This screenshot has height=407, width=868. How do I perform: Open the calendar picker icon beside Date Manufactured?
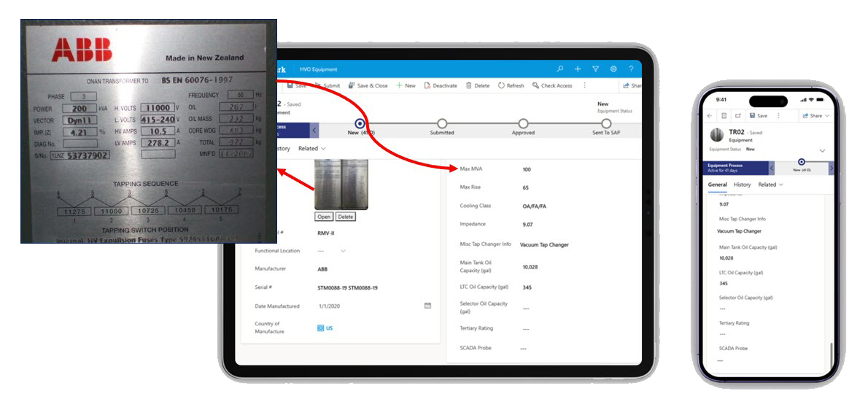click(x=427, y=306)
